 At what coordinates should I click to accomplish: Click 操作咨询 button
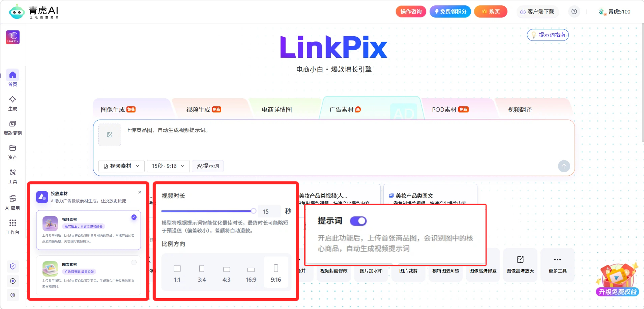411,11
